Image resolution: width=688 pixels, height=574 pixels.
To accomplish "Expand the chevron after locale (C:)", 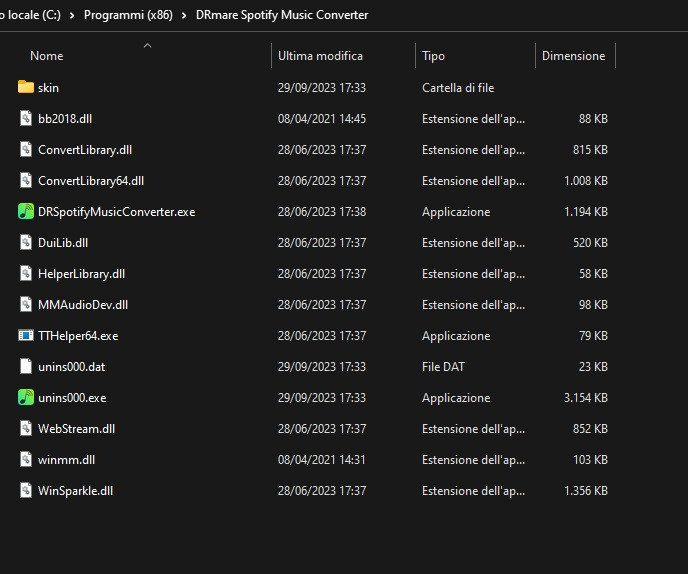I will coord(72,15).
